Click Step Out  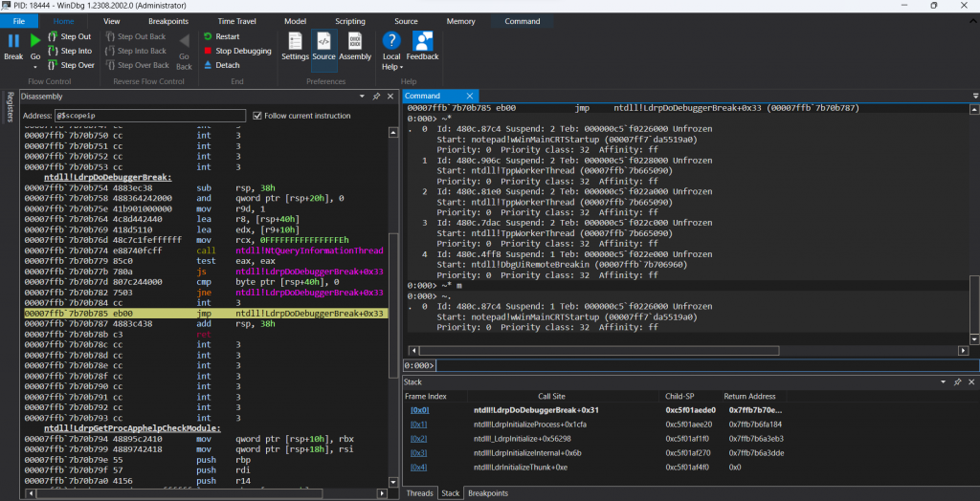click(x=69, y=37)
